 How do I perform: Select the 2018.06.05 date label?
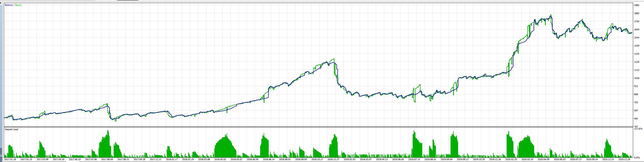pyautogui.click(x=253, y=159)
